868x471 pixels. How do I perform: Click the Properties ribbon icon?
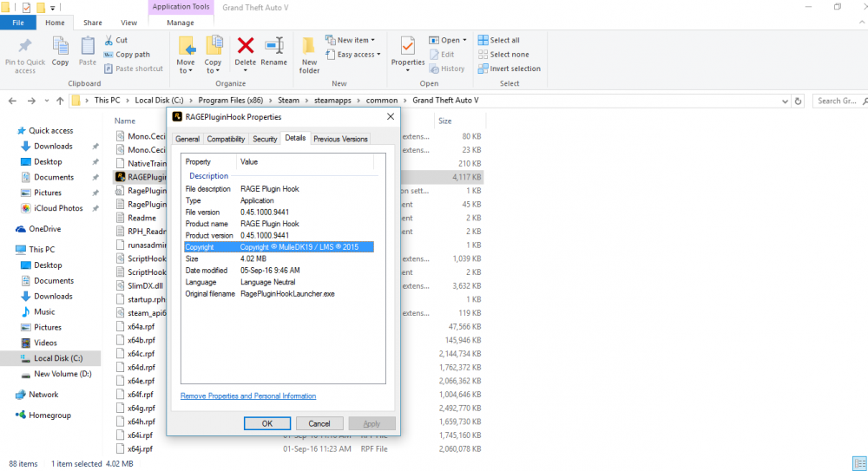click(x=408, y=48)
